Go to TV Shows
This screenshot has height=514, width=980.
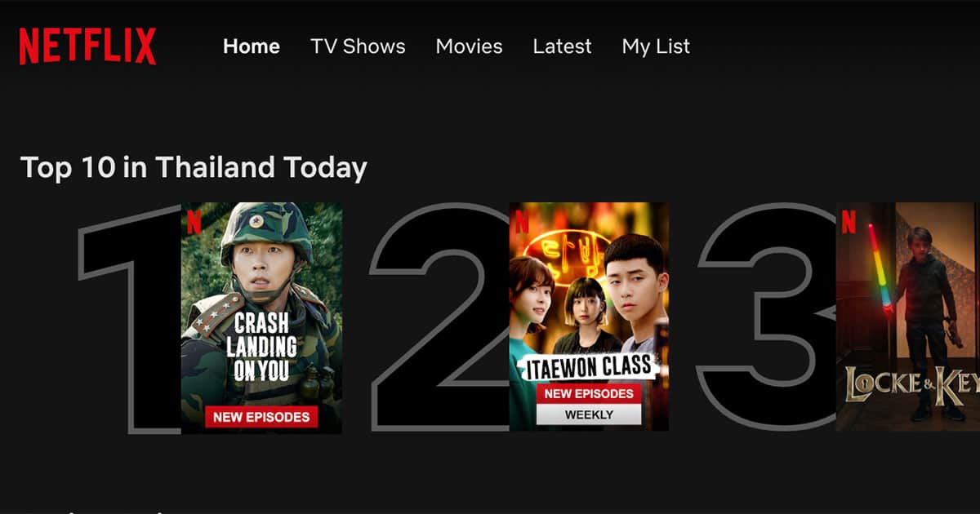point(358,47)
